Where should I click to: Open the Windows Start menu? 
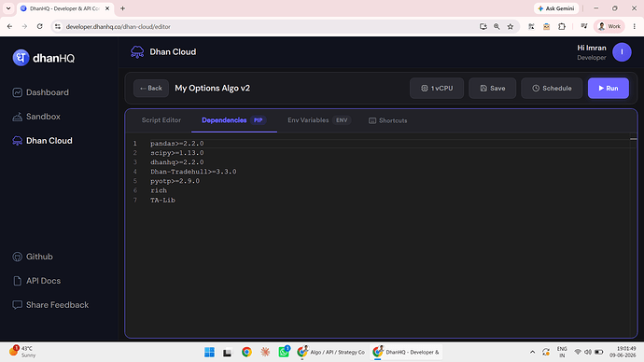click(x=209, y=352)
